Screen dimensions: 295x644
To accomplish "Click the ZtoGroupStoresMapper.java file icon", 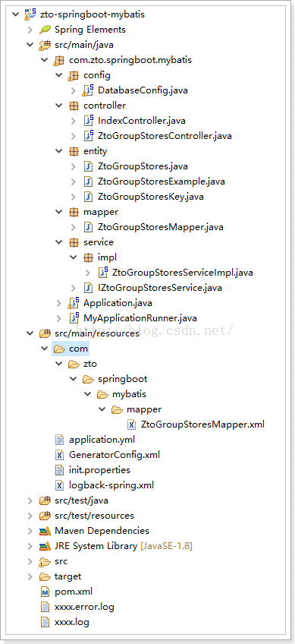I will (88, 227).
